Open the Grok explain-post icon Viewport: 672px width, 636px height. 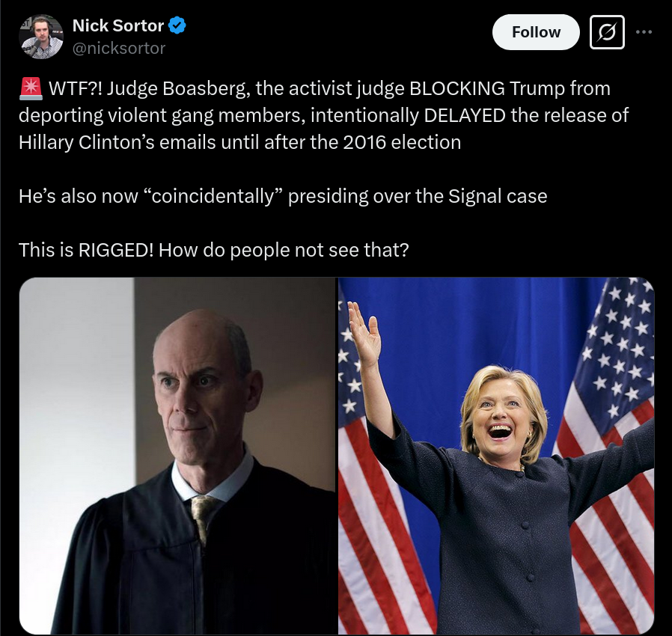pyautogui.click(x=607, y=32)
